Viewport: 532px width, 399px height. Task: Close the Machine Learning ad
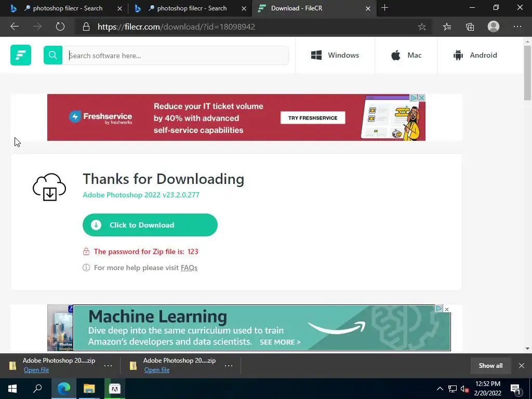[x=447, y=309]
